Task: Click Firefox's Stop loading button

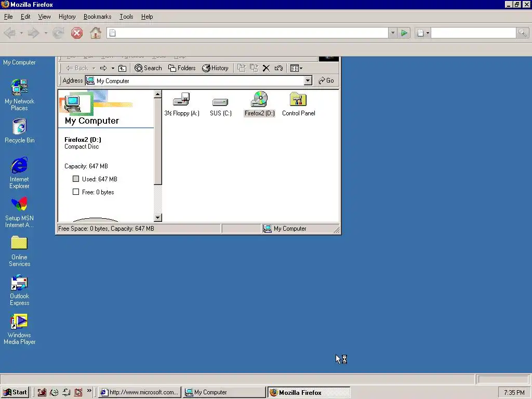Action: point(77,33)
